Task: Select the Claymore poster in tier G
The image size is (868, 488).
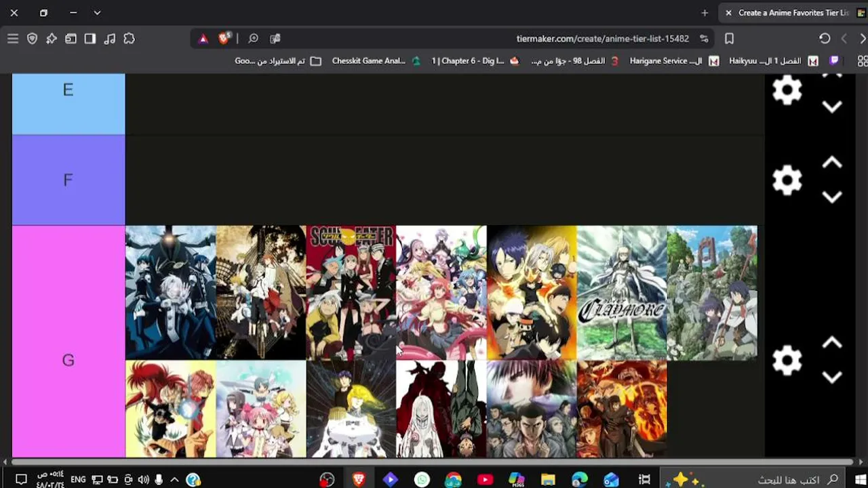Action: click(622, 293)
